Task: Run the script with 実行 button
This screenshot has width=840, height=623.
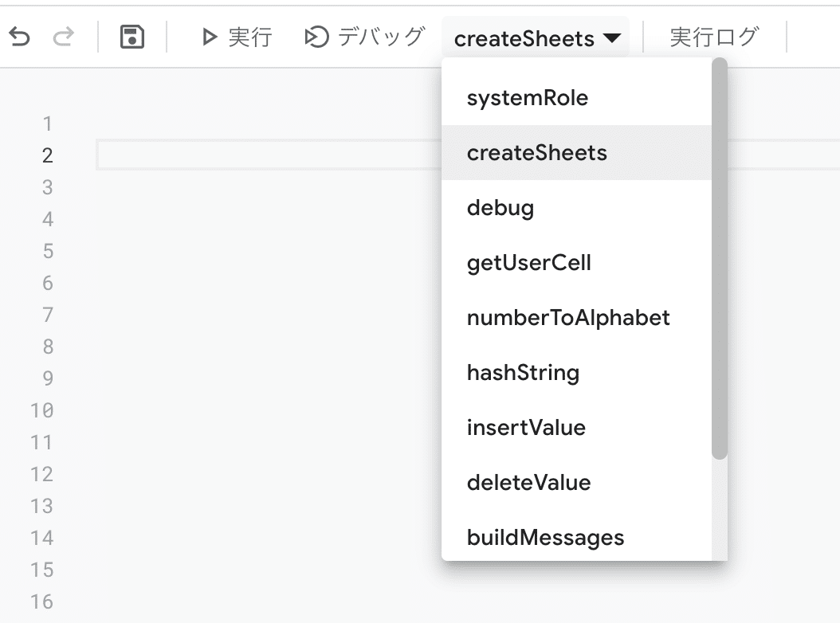Action: 237,37
